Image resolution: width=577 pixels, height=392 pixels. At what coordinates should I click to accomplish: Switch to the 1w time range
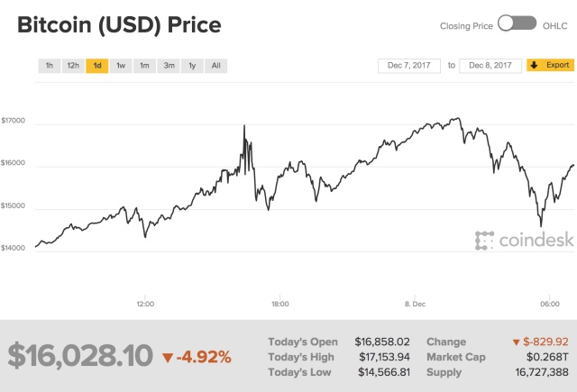point(121,66)
